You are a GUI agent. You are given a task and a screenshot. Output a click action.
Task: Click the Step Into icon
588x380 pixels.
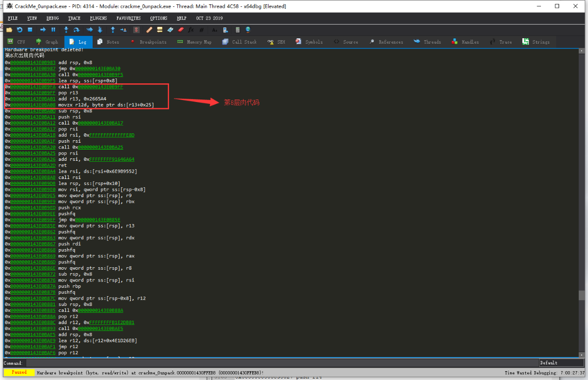[x=66, y=30]
